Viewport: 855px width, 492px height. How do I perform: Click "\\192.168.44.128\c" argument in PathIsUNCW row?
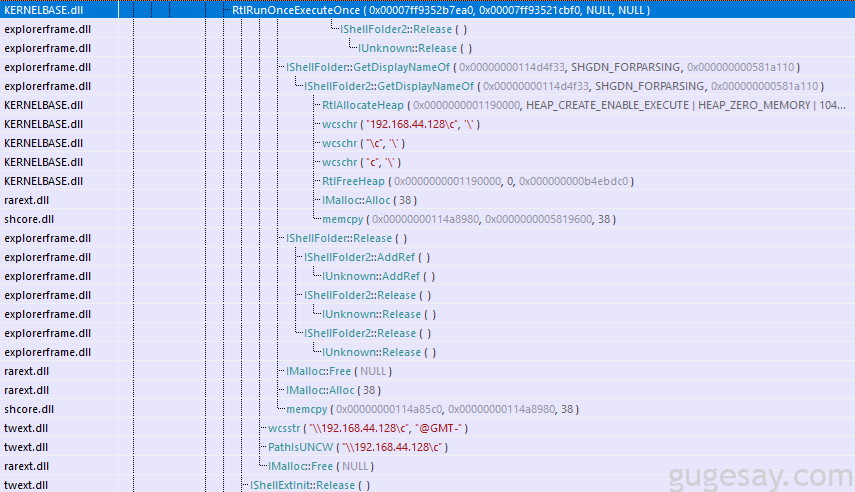click(x=392, y=447)
